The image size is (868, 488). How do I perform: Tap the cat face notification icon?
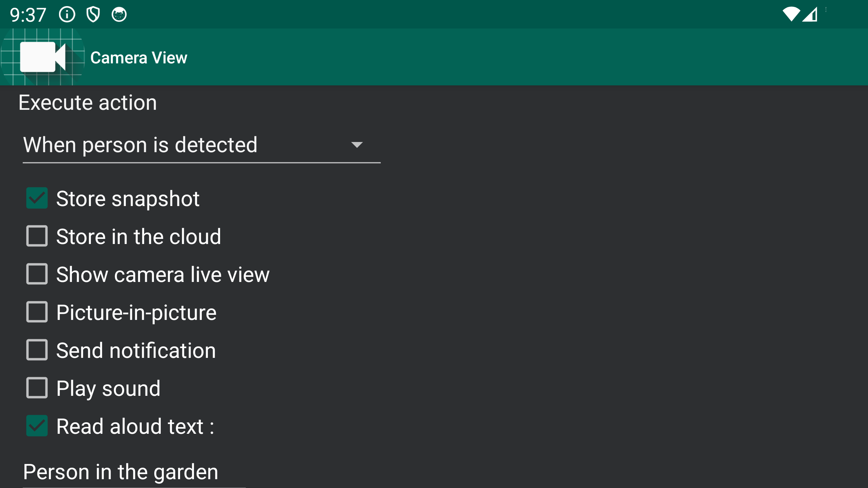pos(119,15)
